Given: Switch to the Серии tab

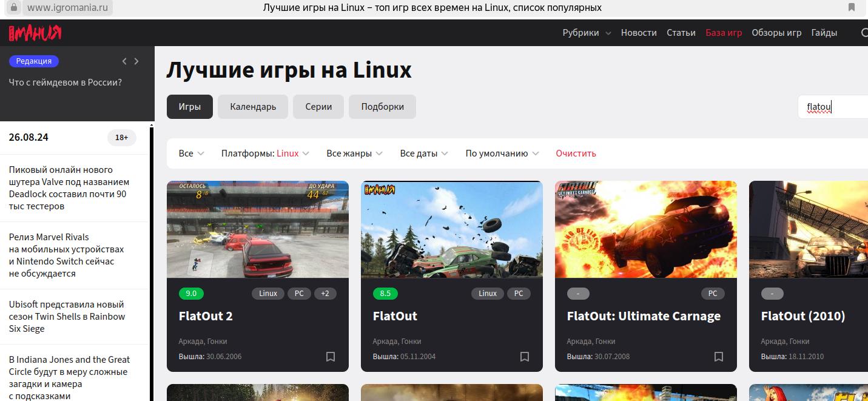Looking at the screenshot, I should [318, 107].
